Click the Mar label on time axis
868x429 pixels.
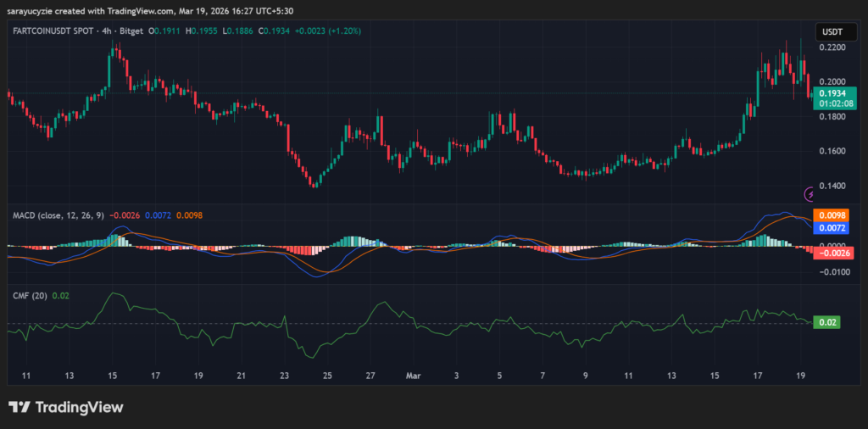[414, 374]
